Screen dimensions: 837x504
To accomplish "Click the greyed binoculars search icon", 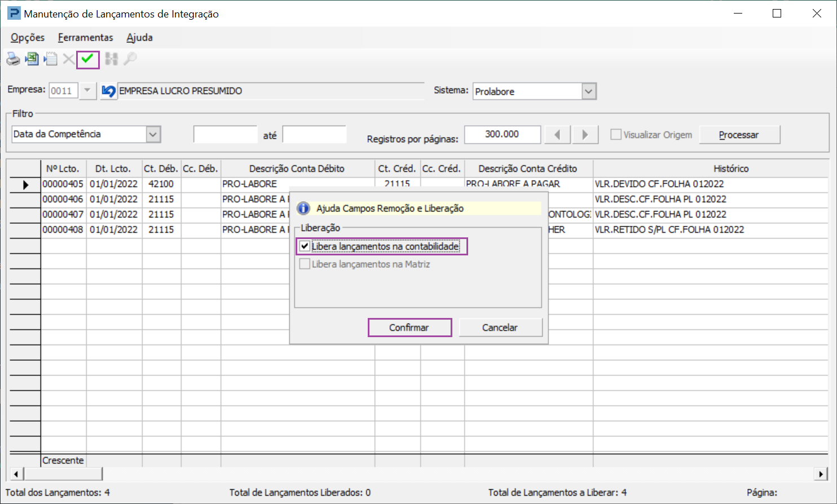I will click(112, 59).
